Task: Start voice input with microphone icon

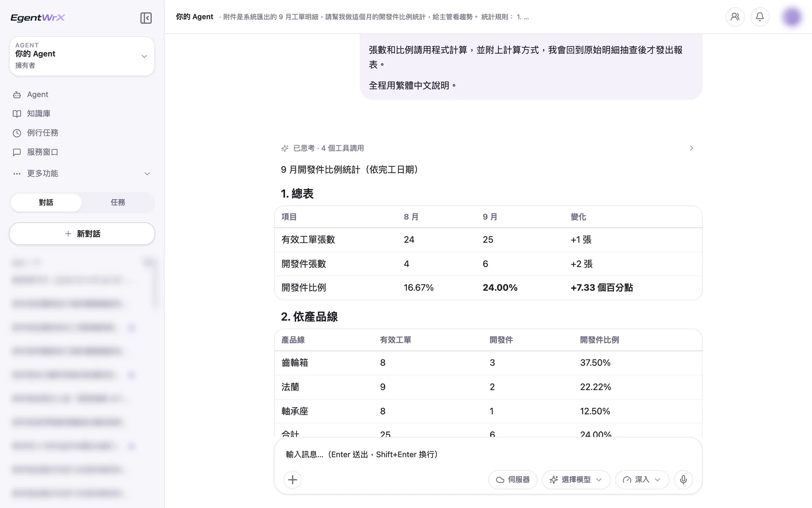Action: pyautogui.click(x=683, y=480)
